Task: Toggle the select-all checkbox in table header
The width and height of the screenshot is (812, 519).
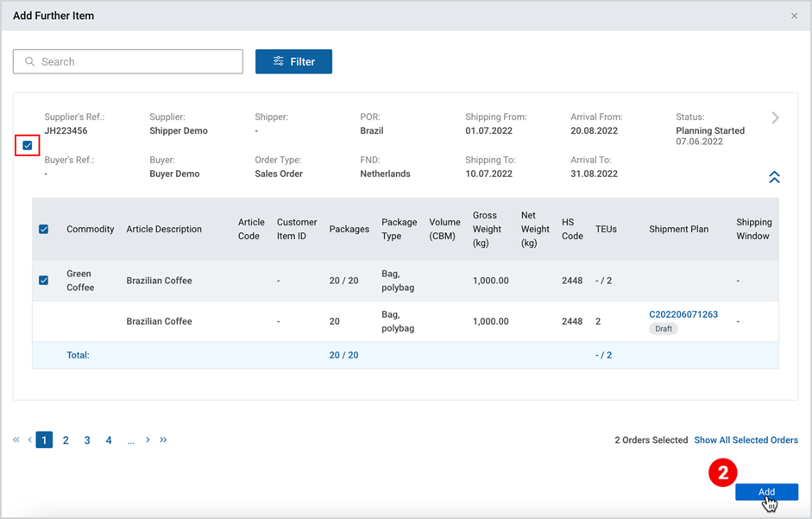Action: pos(43,229)
